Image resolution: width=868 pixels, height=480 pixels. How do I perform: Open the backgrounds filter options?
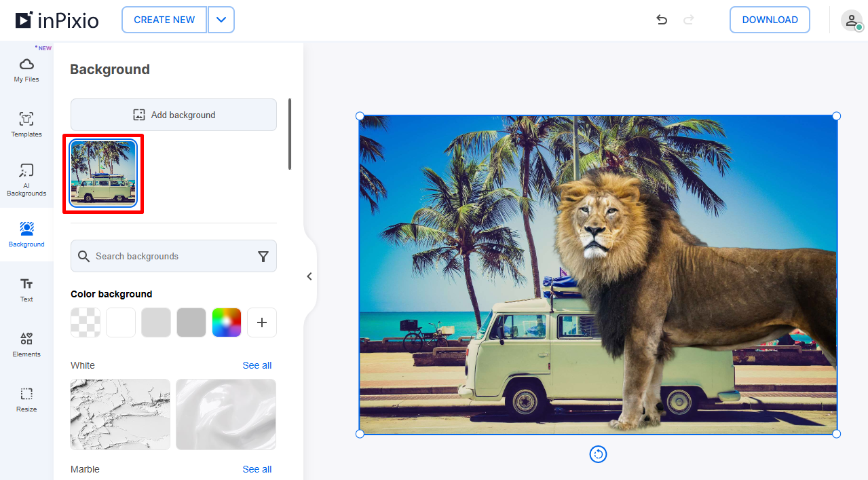click(263, 256)
